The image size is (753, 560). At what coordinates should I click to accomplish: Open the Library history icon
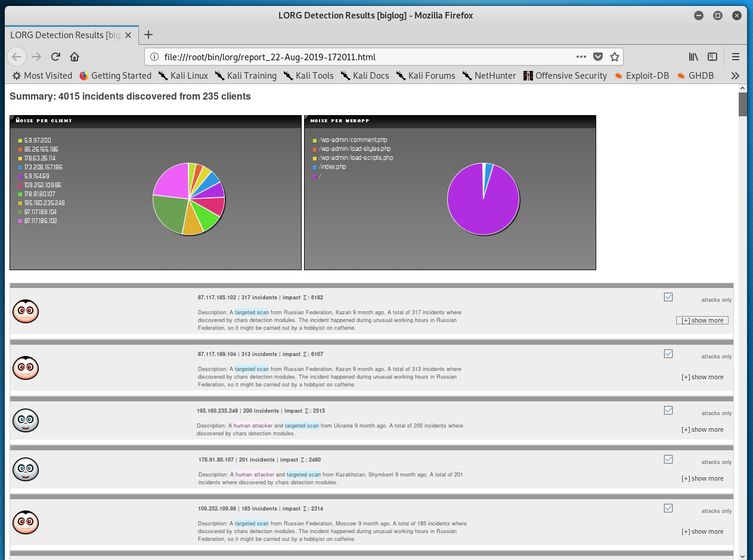click(x=693, y=57)
